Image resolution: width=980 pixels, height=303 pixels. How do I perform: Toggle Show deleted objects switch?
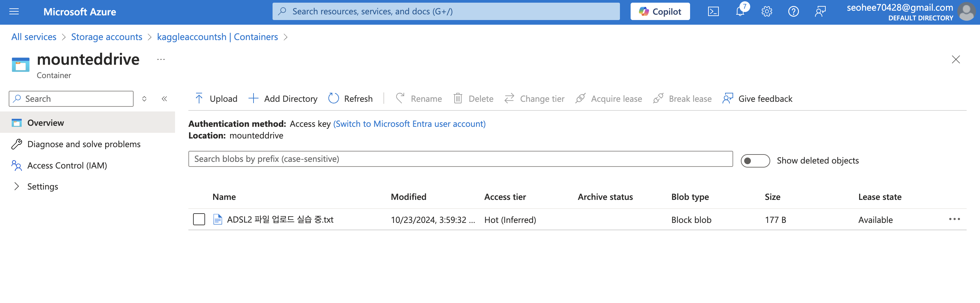click(755, 161)
